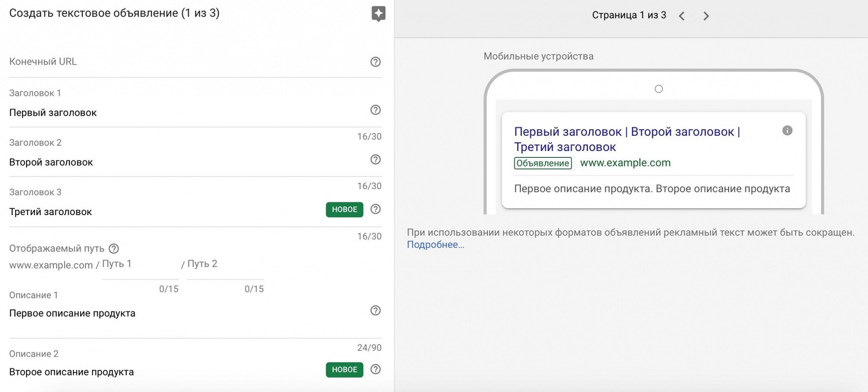
Task: Click the 0/15 character counter under Путь 1
Action: pos(169,289)
